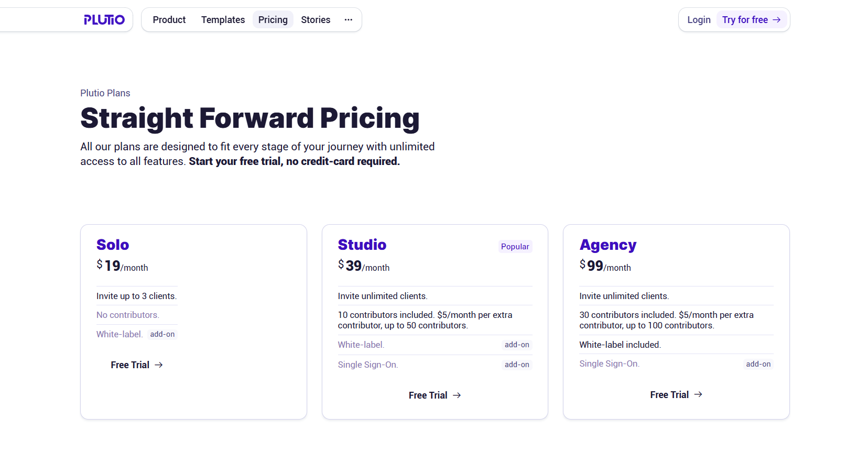868x452 pixels.
Task: Click the Agency plan title
Action: [607, 245]
